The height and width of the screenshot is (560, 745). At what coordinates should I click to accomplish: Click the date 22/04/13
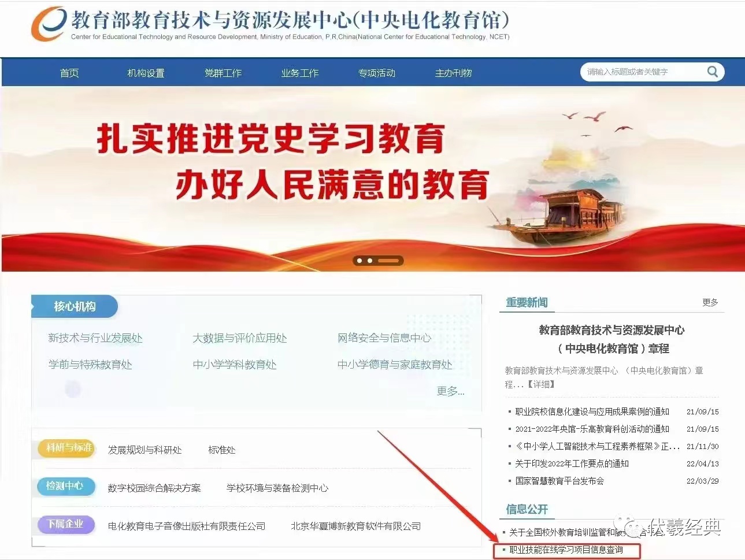click(x=703, y=463)
